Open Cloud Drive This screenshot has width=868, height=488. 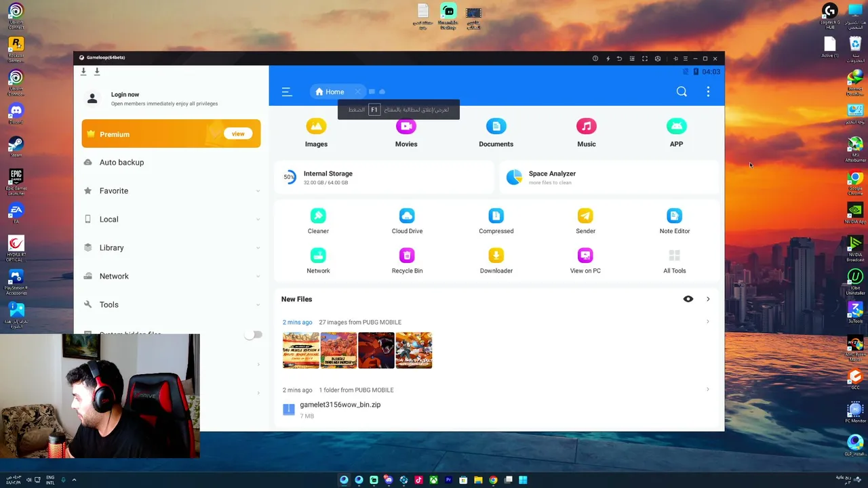click(407, 221)
